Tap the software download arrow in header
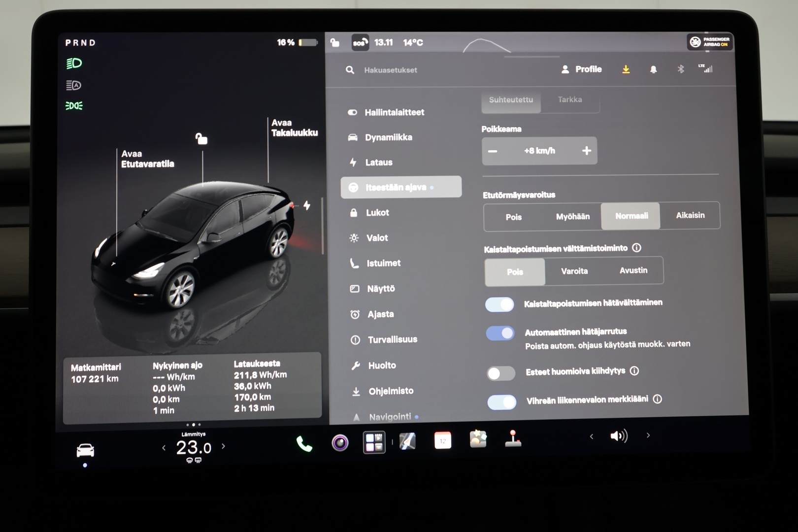Screen dimensions: 798x532 pyautogui.click(x=626, y=69)
